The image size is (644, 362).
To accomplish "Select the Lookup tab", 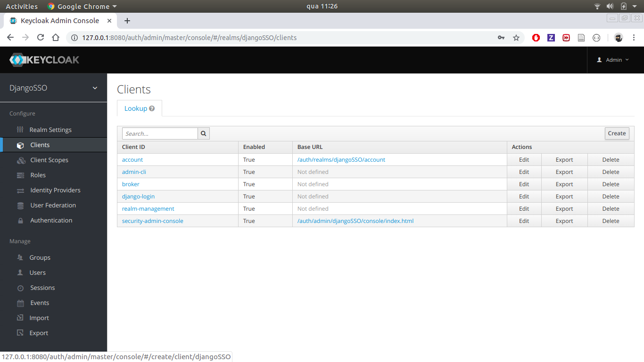I will click(140, 108).
